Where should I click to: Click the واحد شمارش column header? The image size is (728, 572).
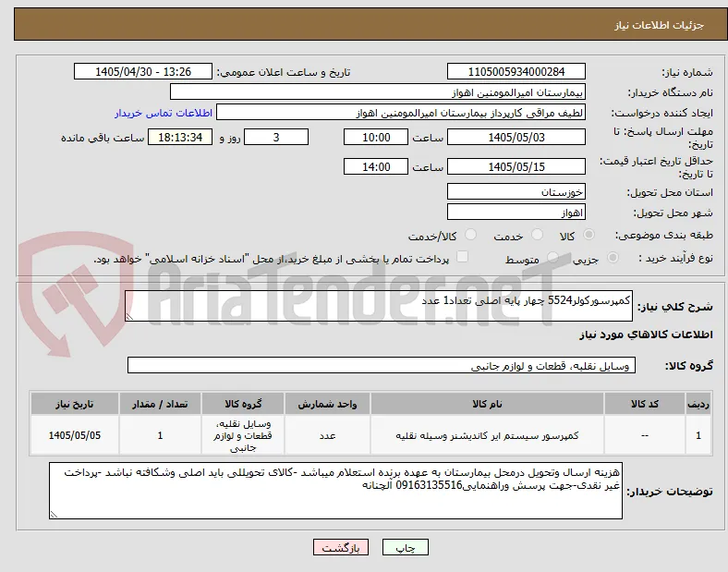click(327, 404)
